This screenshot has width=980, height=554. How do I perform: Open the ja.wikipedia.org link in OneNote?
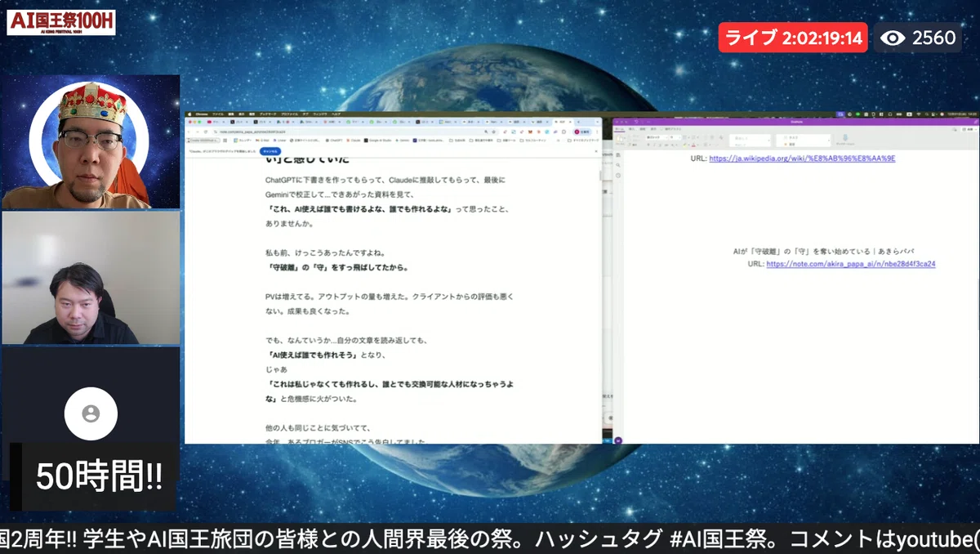tap(802, 159)
